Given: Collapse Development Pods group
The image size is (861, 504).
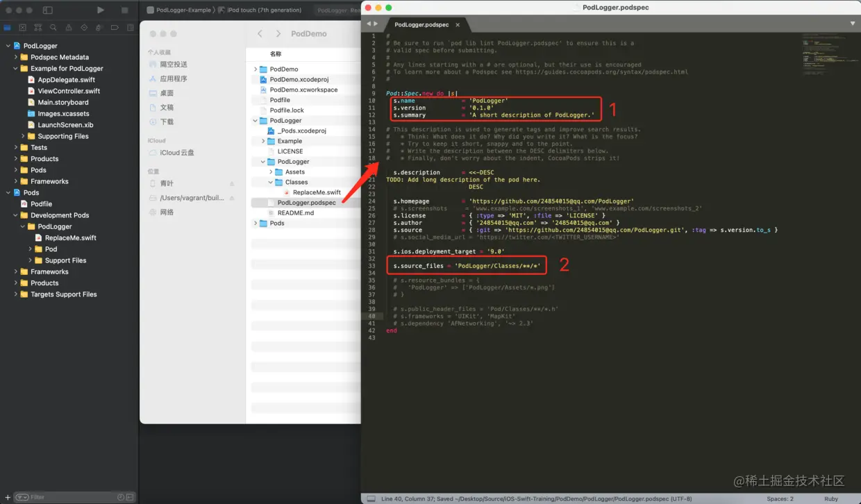Looking at the screenshot, I should 16,215.
